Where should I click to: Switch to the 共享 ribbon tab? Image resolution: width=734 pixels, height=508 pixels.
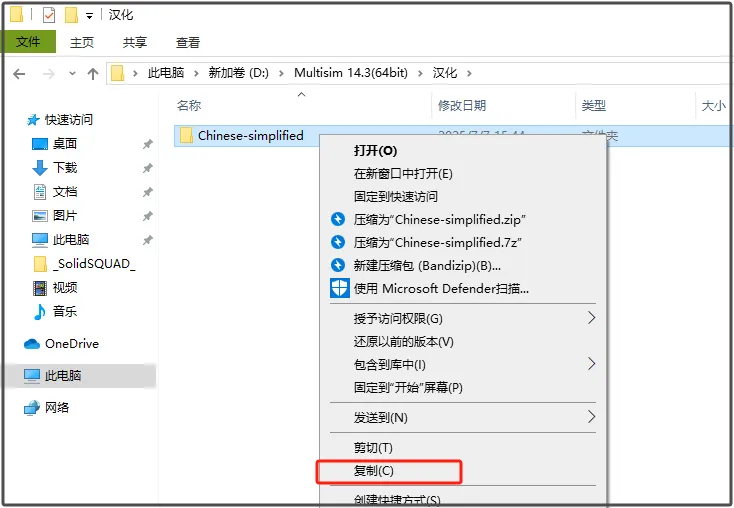135,43
